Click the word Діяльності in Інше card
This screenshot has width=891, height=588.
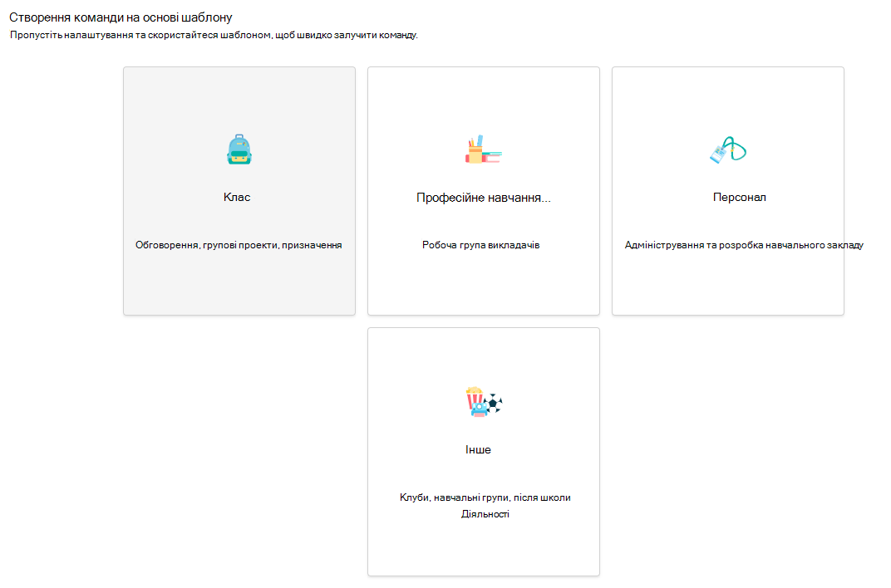coord(485,514)
